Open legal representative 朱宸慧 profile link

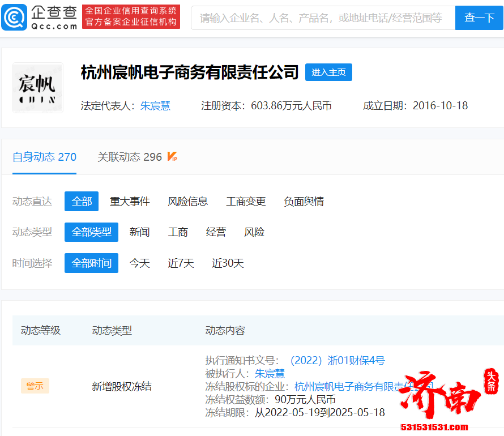[155, 106]
